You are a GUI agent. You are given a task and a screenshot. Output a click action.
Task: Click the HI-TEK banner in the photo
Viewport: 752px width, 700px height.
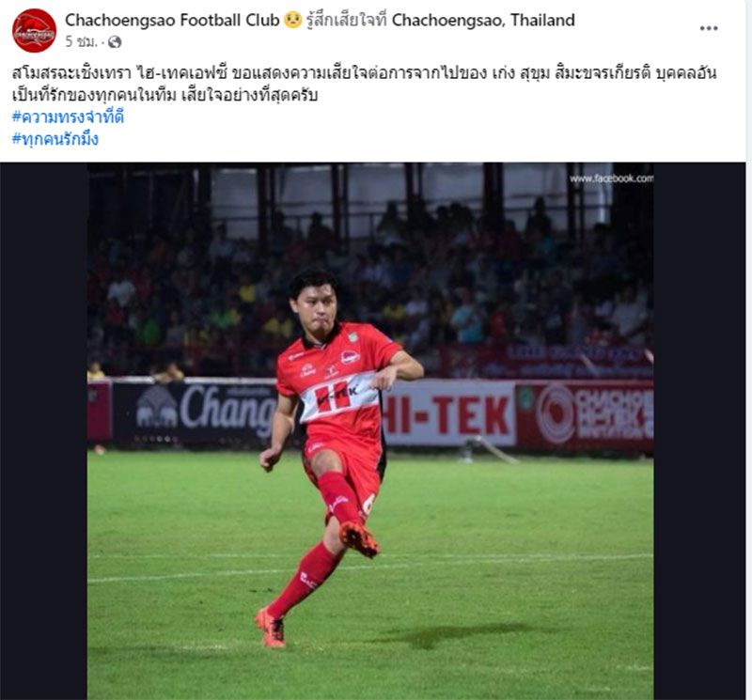coord(449,413)
